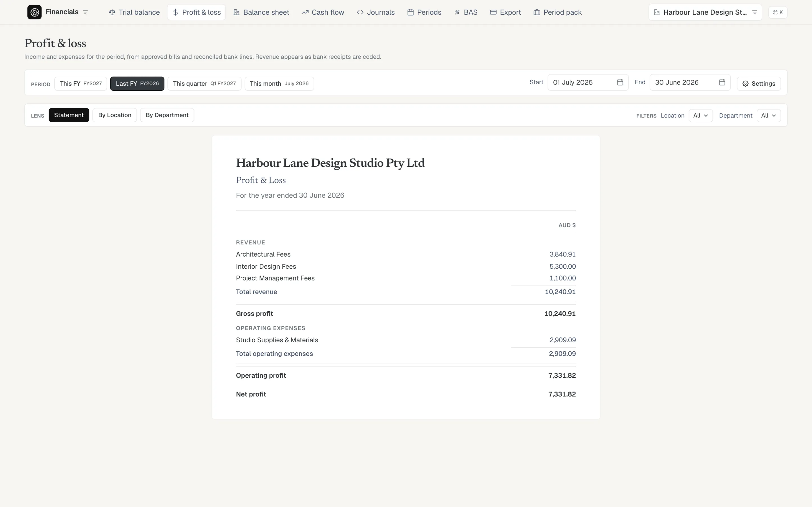Open the Period pack tab
This screenshot has height=507, width=812.
click(x=557, y=12)
